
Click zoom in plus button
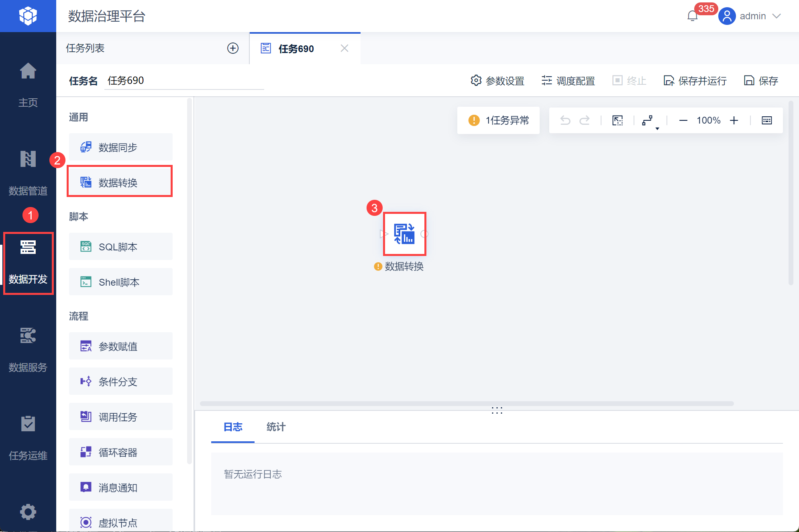tap(734, 120)
